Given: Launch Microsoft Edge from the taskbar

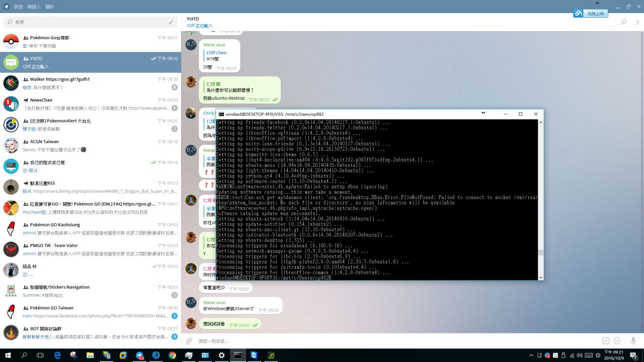Looking at the screenshot, I should pyautogui.click(x=57, y=355).
